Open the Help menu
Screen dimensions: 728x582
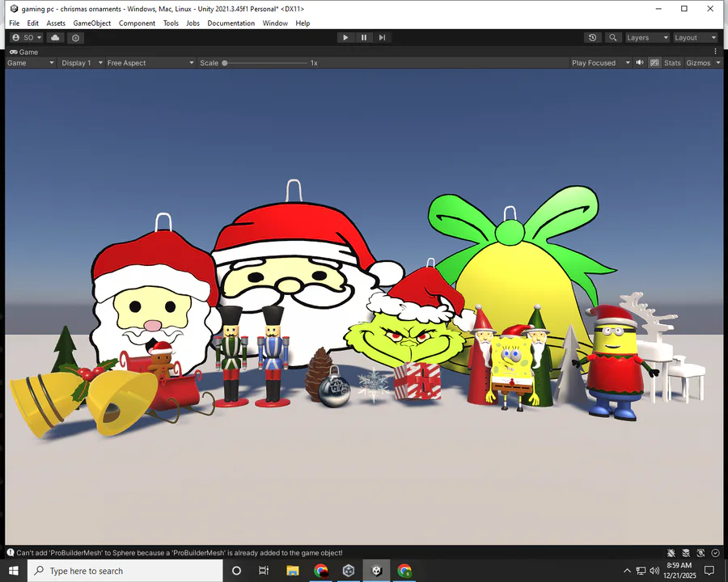(303, 23)
